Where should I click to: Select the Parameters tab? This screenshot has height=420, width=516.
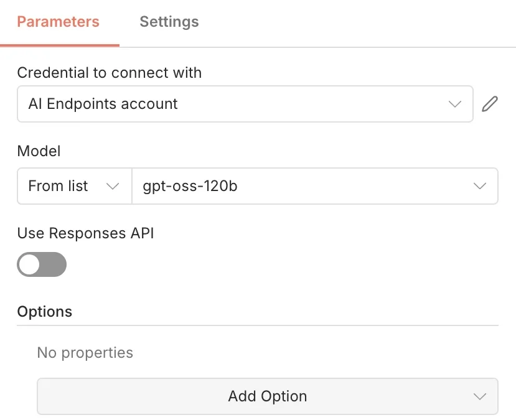pos(58,22)
